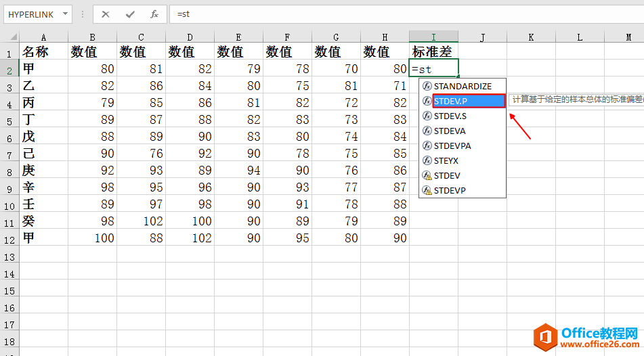Screen dimensions: 644x356
Task: Select cell C10 with value 97
Action: (141, 204)
